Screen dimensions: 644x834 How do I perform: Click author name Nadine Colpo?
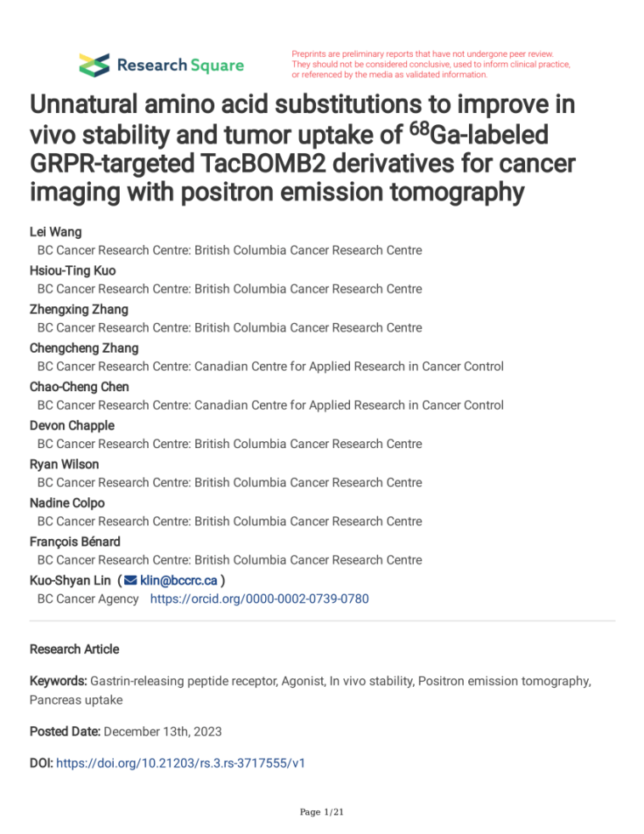[67, 503]
